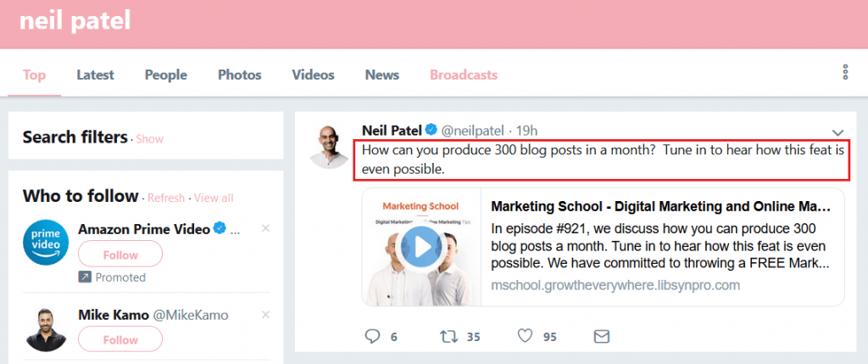The image size is (868, 364).
Task: Open Neil Patel's tweet avatar
Action: point(329,147)
